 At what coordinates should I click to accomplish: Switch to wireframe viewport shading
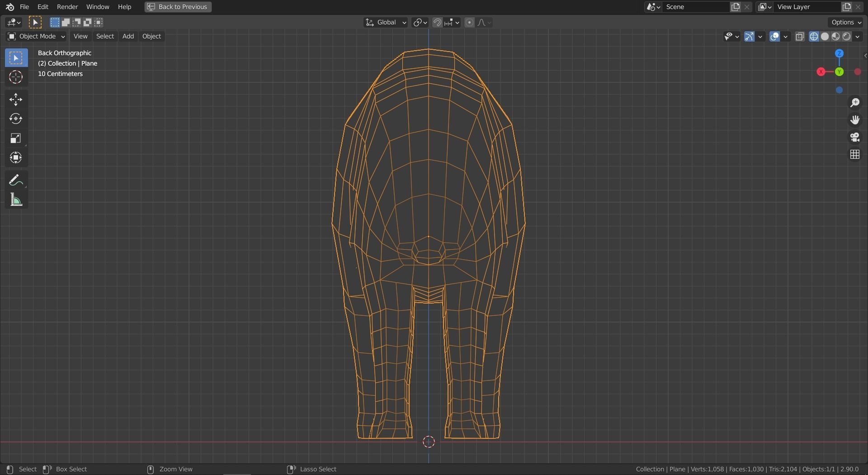[814, 37]
